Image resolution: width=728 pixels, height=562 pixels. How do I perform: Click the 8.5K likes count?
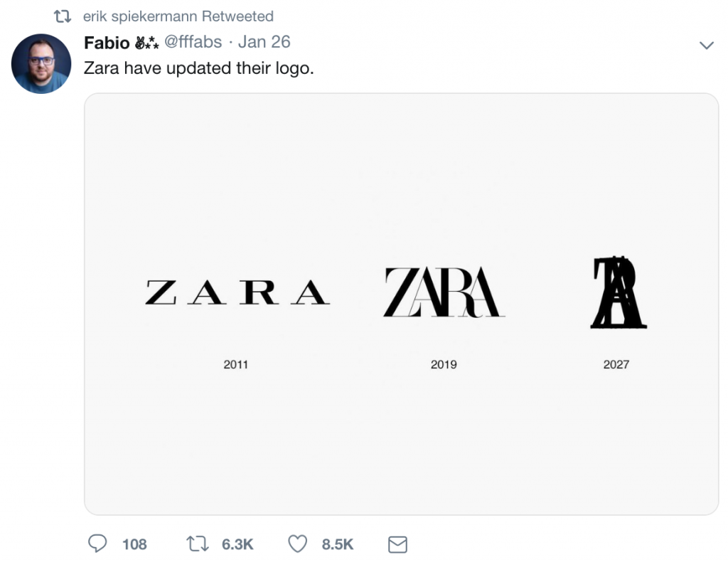coord(338,544)
